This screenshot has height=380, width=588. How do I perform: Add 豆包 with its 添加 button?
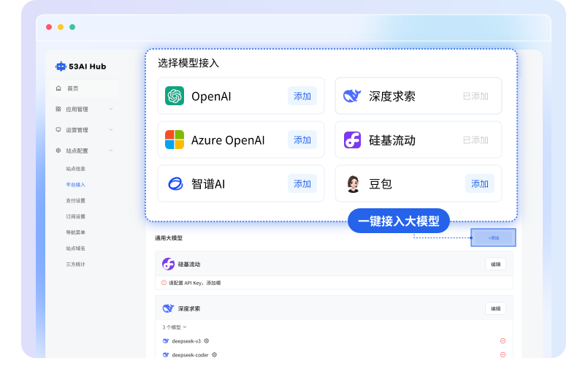pyautogui.click(x=480, y=184)
